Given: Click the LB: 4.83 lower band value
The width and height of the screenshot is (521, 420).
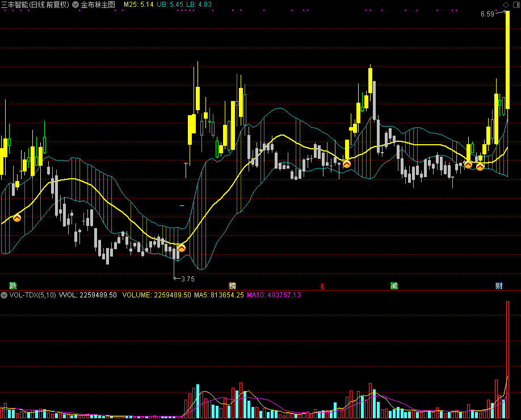Looking at the screenshot, I should [x=199, y=5].
